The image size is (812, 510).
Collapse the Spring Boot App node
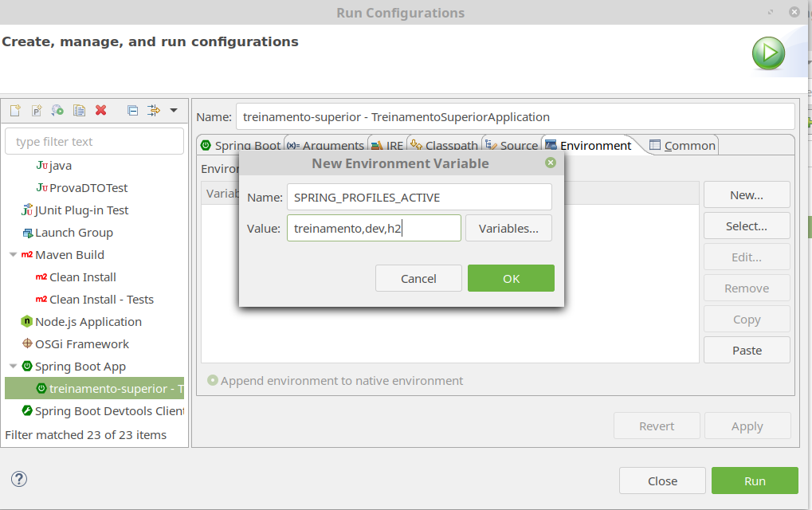pyautogui.click(x=13, y=367)
